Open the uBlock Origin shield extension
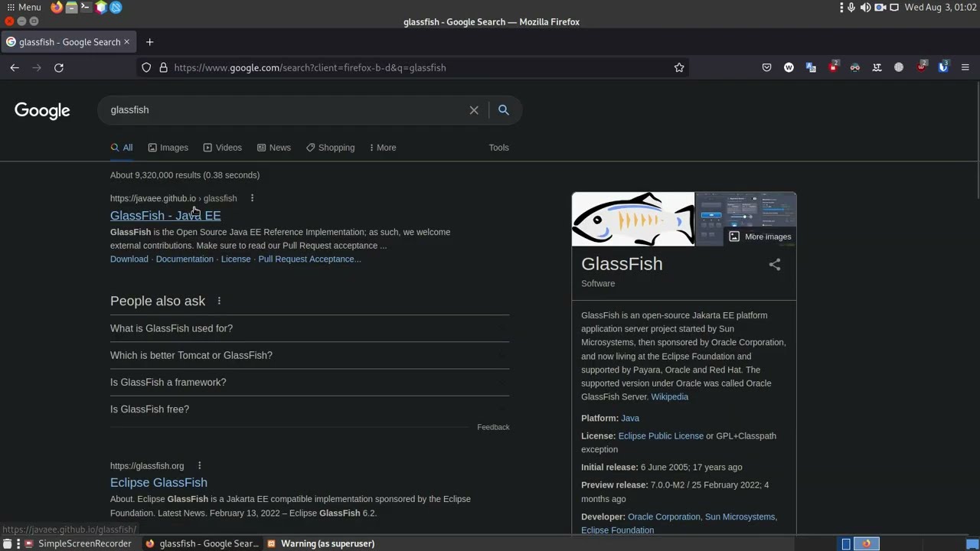The height and width of the screenshot is (551, 980). coord(922,67)
